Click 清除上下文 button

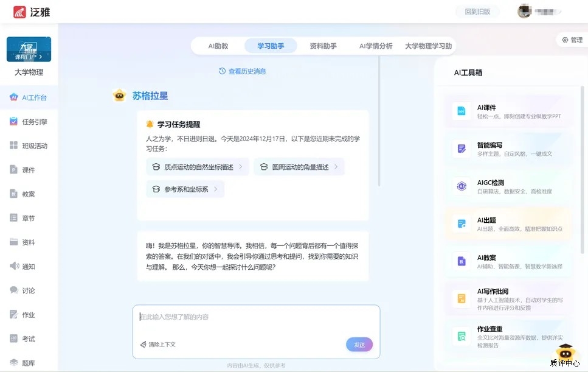(158, 344)
